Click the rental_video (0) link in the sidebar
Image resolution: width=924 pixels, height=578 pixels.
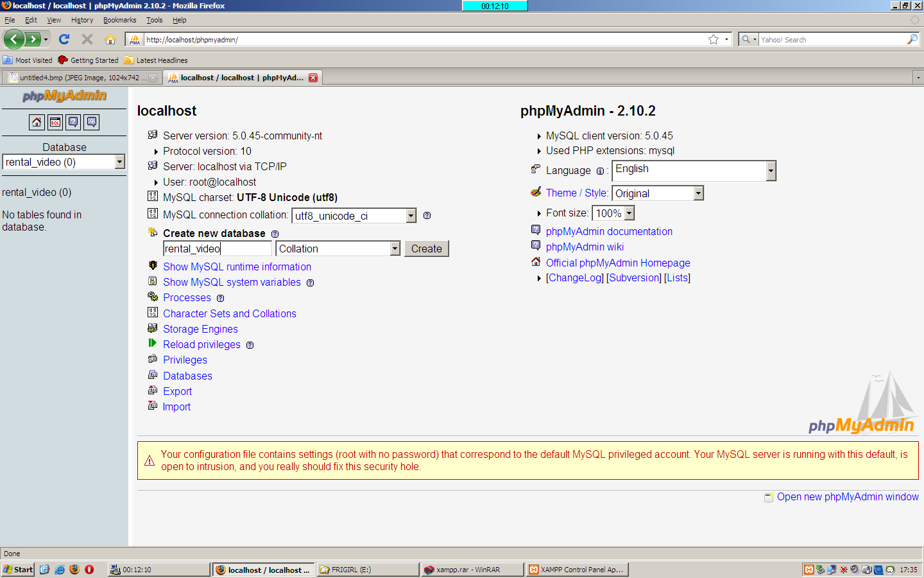point(37,192)
